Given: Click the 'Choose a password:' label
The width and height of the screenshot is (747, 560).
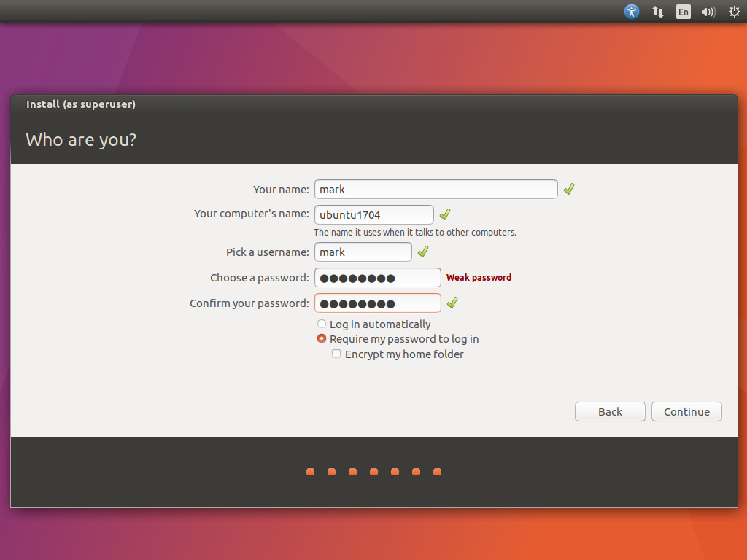Looking at the screenshot, I should click(x=260, y=278).
